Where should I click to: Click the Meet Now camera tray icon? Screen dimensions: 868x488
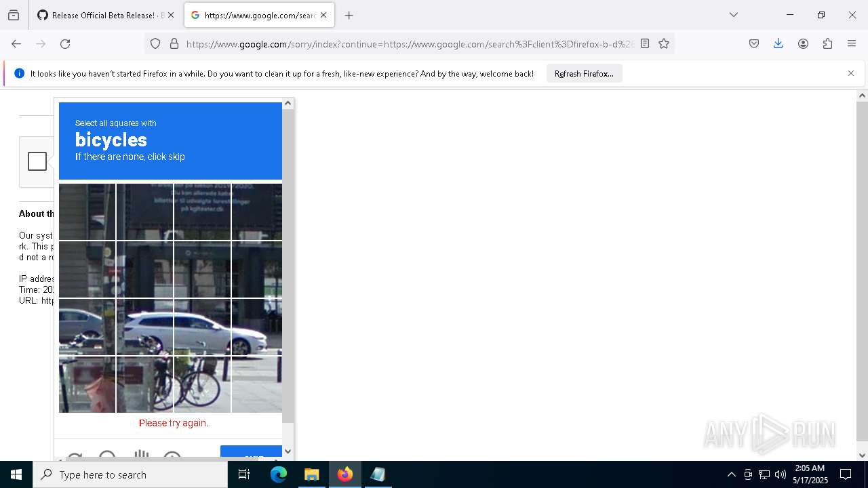tap(748, 474)
